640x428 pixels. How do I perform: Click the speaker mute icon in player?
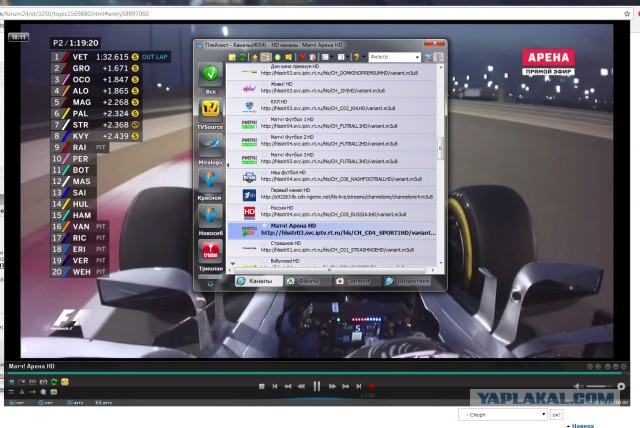(578, 386)
